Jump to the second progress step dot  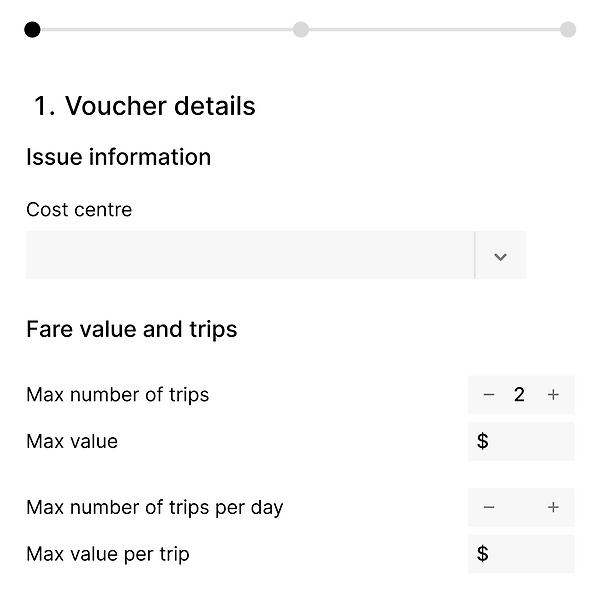pyautogui.click(x=300, y=29)
